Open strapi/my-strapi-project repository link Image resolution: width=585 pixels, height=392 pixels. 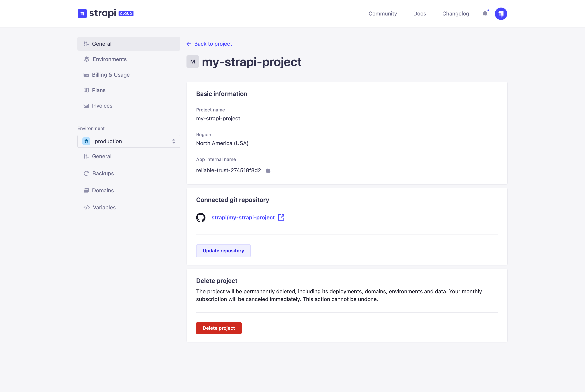247,217
